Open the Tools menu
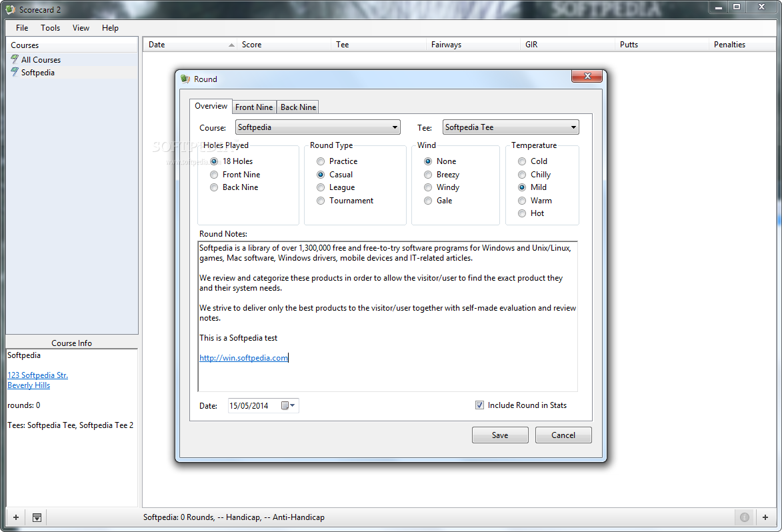 pyautogui.click(x=51, y=28)
